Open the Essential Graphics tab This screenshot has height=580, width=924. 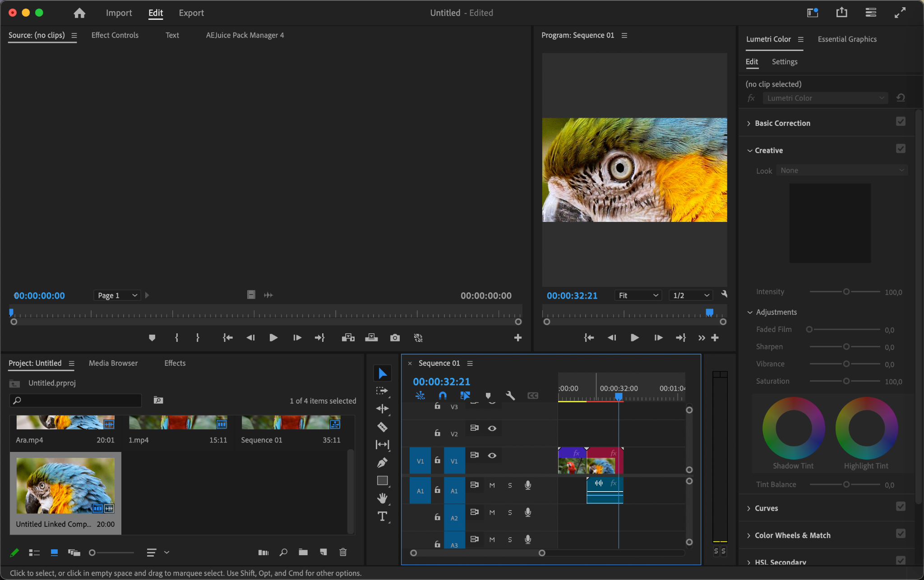pos(847,39)
